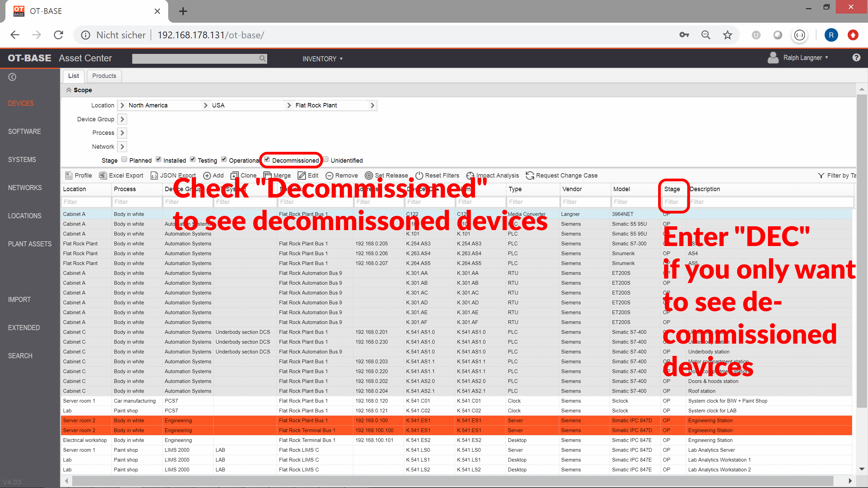The width and height of the screenshot is (868, 488).
Task: Open SEARCH in the sidebar
Action: pyautogui.click(x=20, y=356)
